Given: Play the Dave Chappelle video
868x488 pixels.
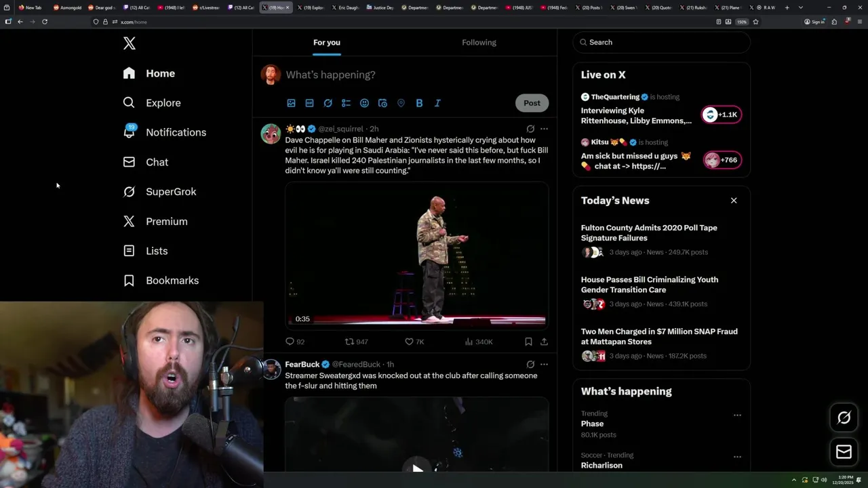Looking at the screenshot, I should [x=416, y=254].
